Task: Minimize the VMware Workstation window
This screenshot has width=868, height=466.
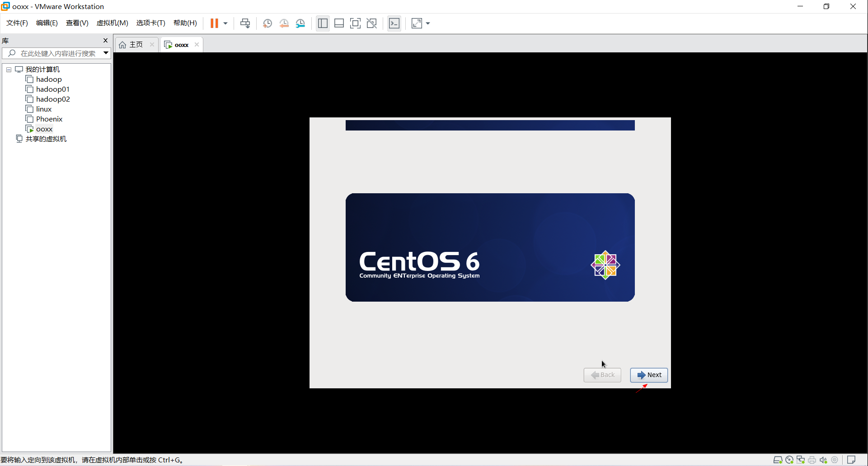Action: point(800,6)
